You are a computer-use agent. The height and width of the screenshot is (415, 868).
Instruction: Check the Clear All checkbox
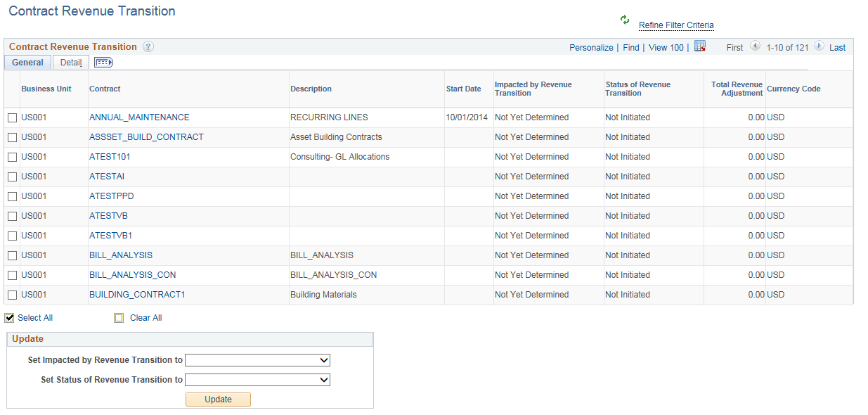coord(119,317)
